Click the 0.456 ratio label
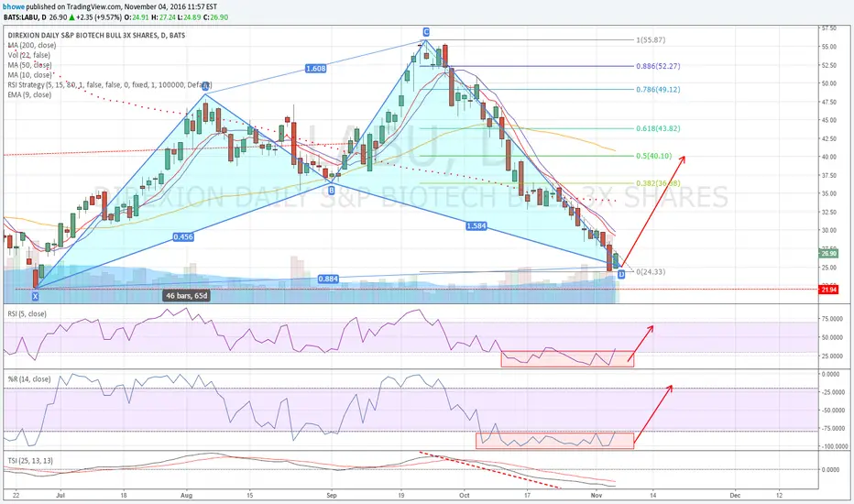This screenshot has height=504, width=854. 183,237
